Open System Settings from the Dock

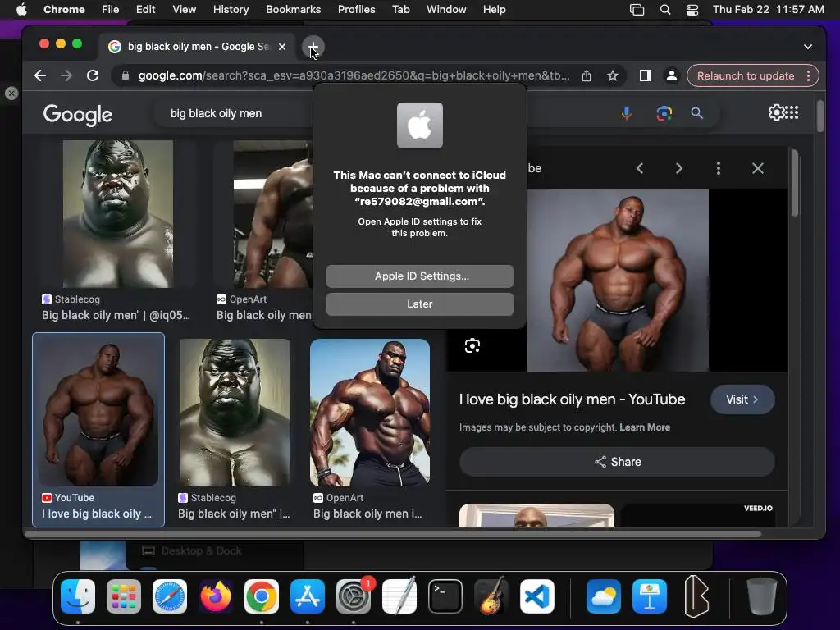click(354, 596)
